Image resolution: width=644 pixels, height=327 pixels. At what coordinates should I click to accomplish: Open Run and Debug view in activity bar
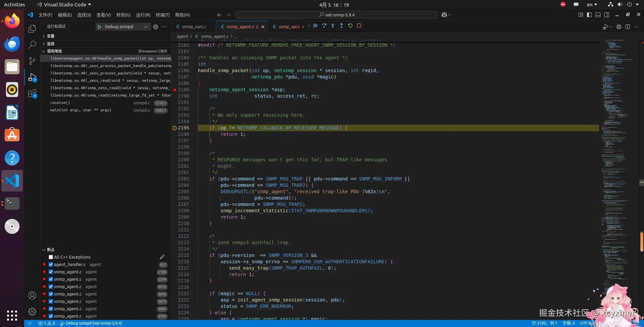[32, 77]
